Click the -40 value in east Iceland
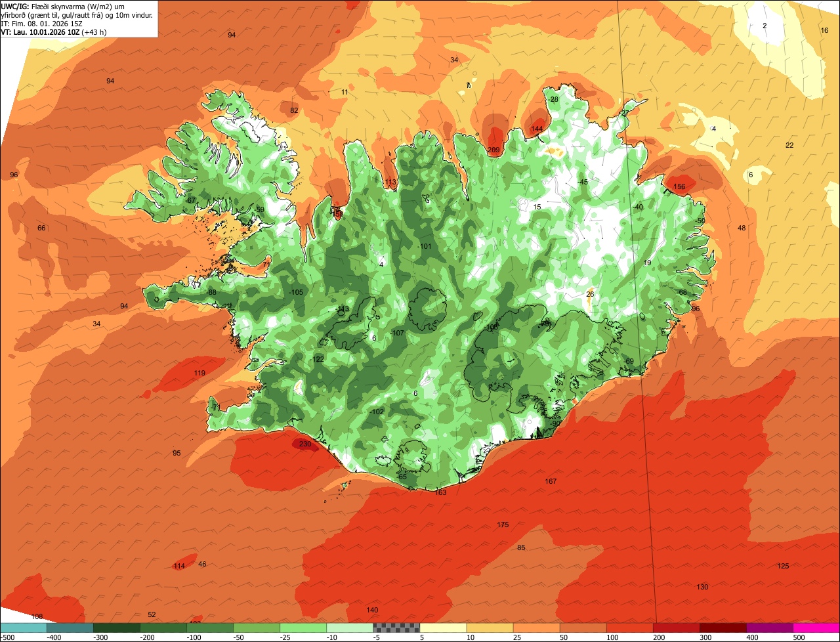Image resolution: width=840 pixels, height=642 pixels. tap(637, 207)
